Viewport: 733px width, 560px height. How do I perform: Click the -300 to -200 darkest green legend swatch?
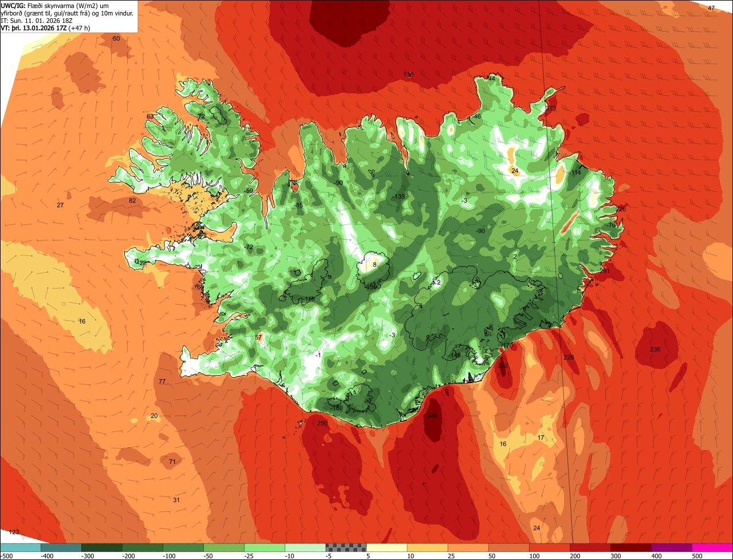(x=102, y=547)
